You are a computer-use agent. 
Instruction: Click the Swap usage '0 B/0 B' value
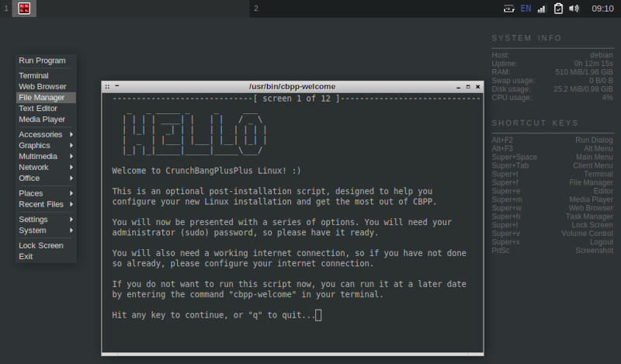601,81
